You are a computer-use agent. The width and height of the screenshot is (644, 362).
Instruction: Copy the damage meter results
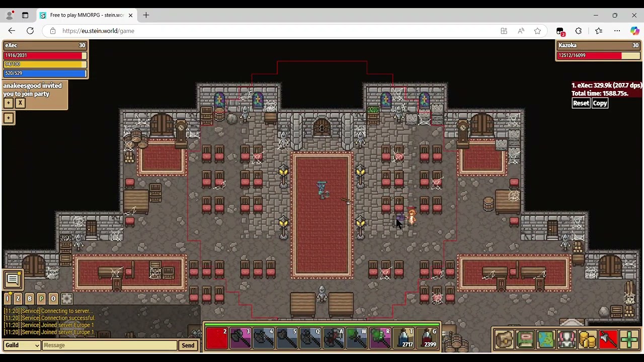click(600, 103)
